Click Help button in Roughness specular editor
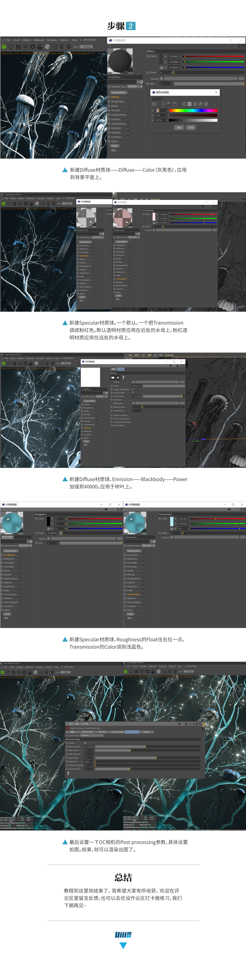The image size is (246, 980). pos(7,614)
